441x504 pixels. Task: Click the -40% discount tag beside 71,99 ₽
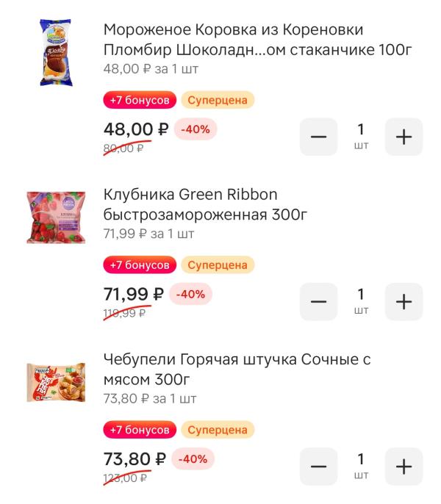(192, 294)
